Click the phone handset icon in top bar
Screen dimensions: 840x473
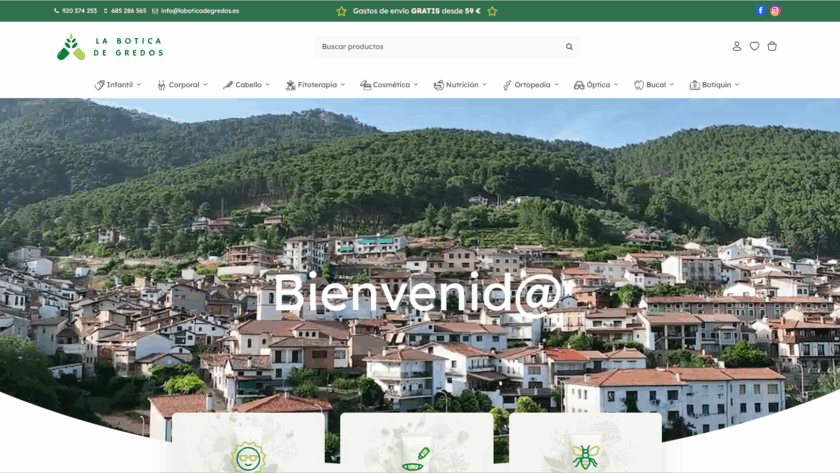click(56, 11)
